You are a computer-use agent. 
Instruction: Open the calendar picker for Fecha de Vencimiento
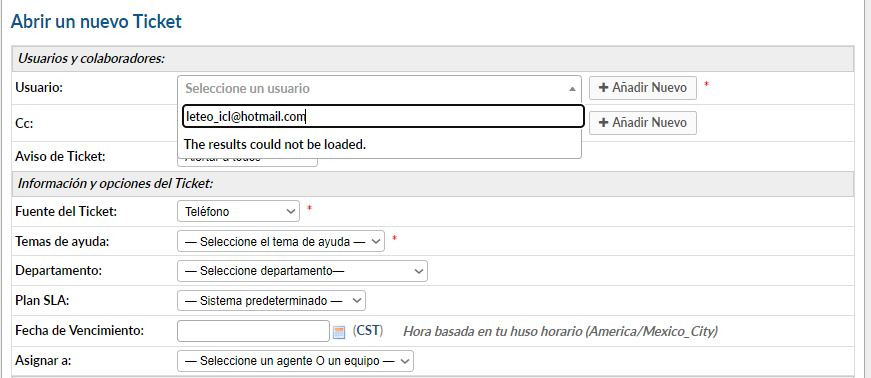coord(339,332)
